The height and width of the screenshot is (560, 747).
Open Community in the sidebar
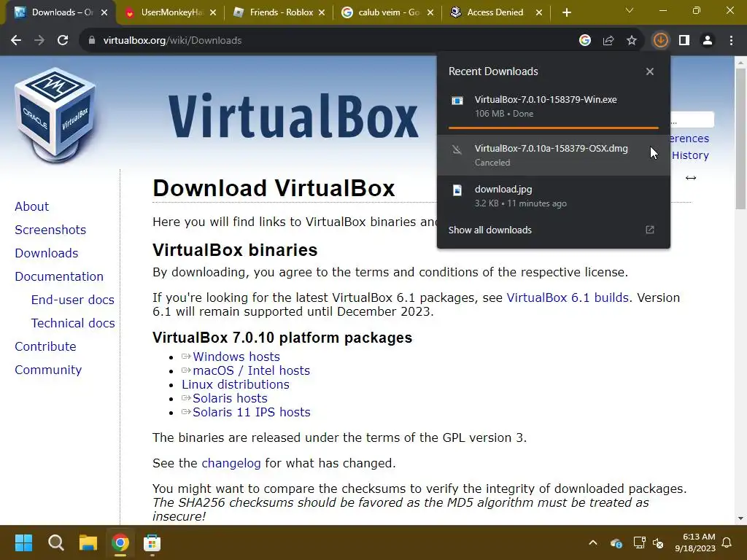[48, 370]
